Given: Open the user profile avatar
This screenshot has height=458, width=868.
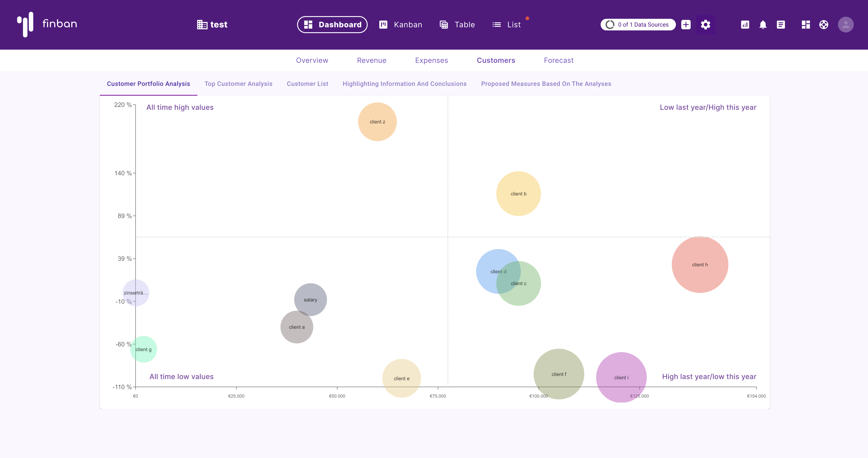Looking at the screenshot, I should pyautogui.click(x=845, y=25).
